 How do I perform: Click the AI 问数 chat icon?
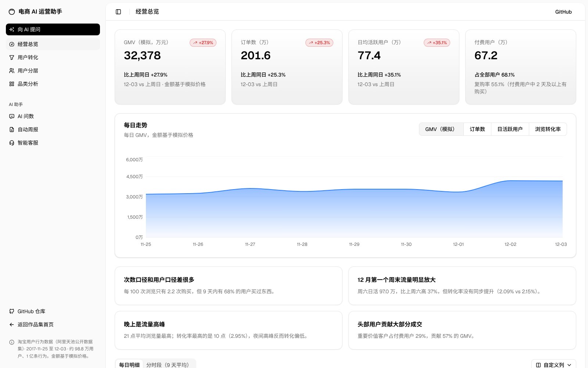click(12, 116)
